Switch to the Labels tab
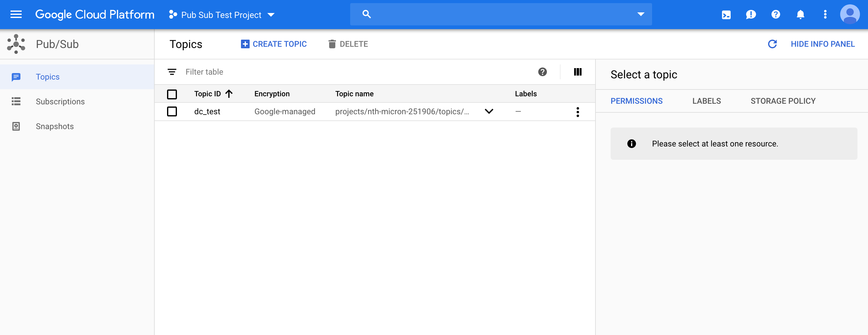The width and height of the screenshot is (868, 335). [707, 101]
